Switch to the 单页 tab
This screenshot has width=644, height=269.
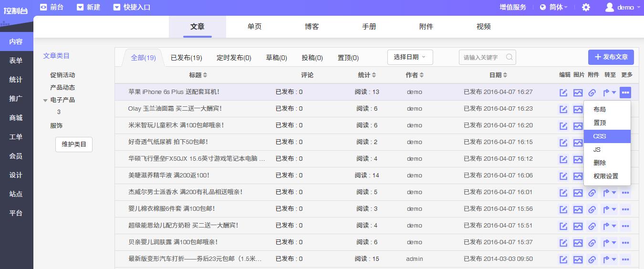[x=255, y=27]
